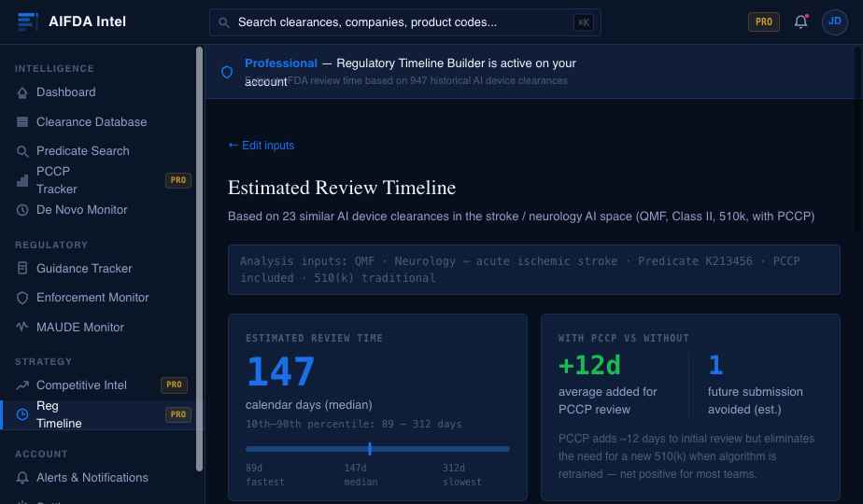Click the AIFDA Intel logo icon
Viewport: 863px width, 504px height.
(x=27, y=21)
